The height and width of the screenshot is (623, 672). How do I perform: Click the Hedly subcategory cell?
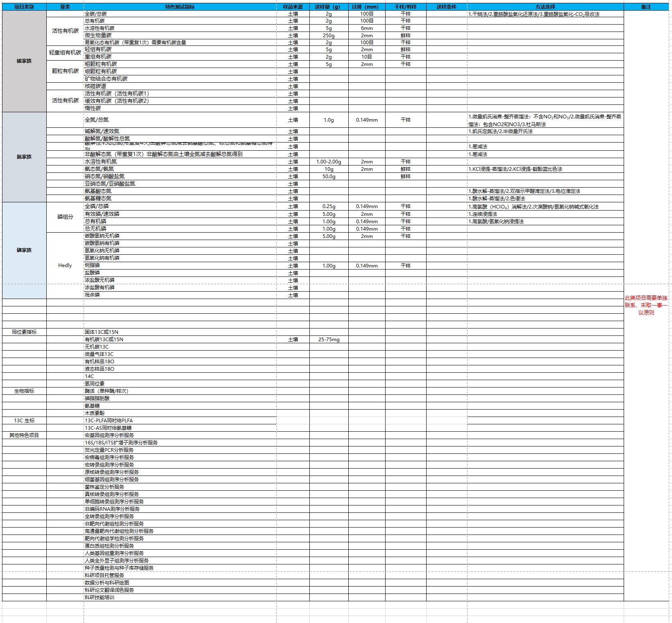coord(65,265)
